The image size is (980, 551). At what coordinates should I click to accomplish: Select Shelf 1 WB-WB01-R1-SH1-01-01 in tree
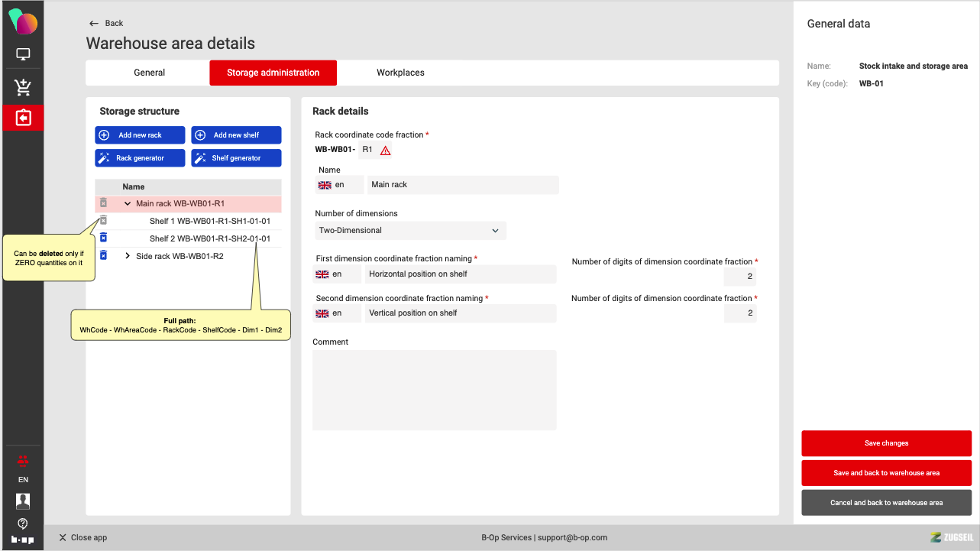coord(209,221)
